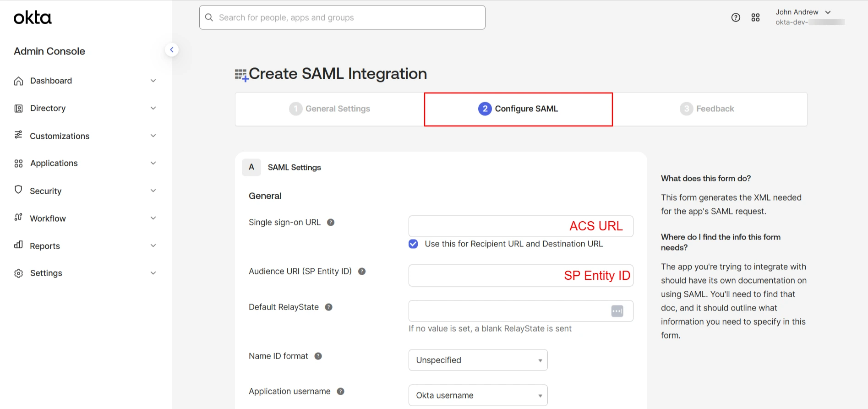Open the John Andrew account dropdown
The image size is (868, 409).
[x=803, y=12]
